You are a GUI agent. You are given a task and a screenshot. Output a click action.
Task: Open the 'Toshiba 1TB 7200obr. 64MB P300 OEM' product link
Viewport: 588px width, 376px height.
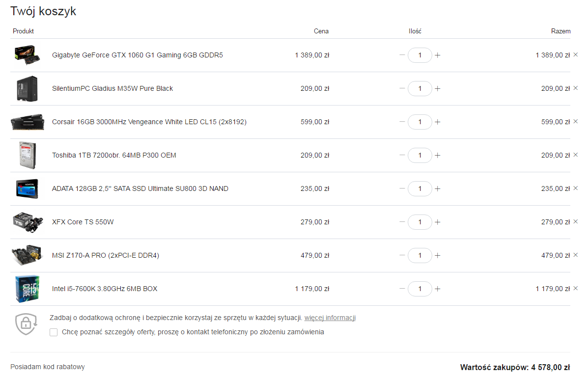click(114, 155)
